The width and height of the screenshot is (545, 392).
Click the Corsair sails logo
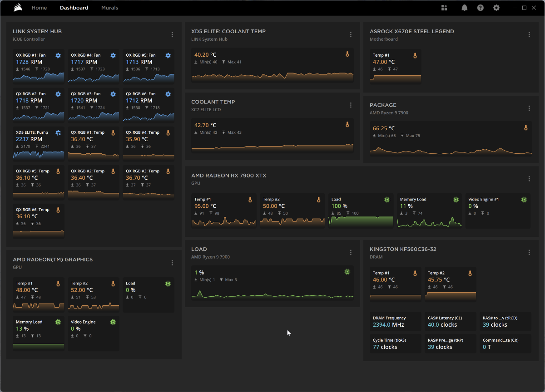click(17, 8)
